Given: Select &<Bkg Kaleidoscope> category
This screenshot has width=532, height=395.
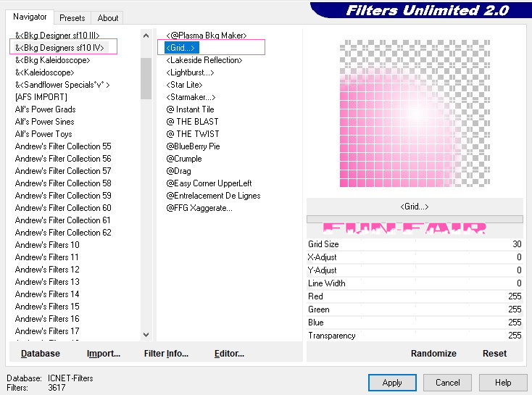Looking at the screenshot, I should tap(53, 60).
